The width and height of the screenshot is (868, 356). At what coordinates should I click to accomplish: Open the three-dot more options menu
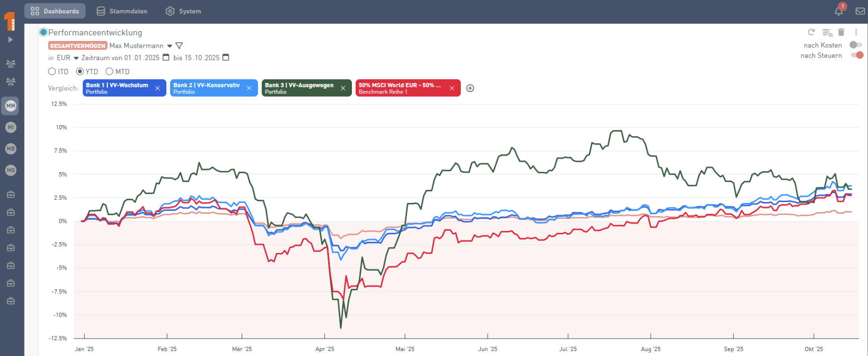pos(856,32)
